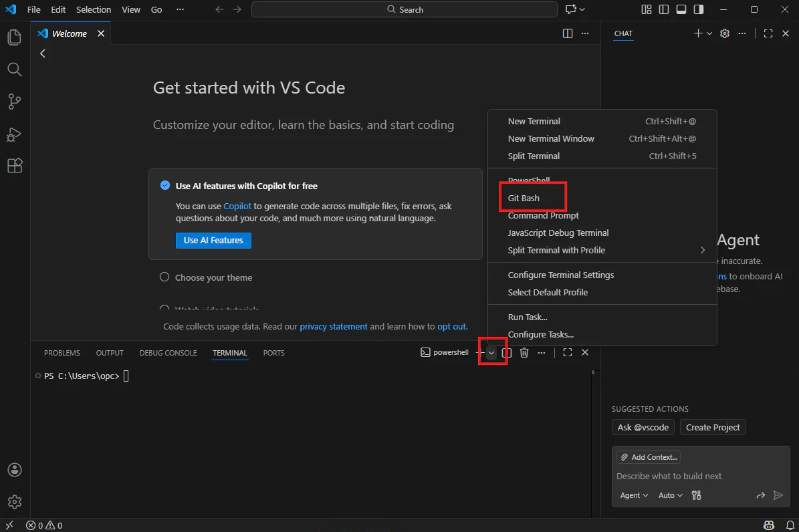Toggle bottom panel visibility
The width and height of the screenshot is (799, 532).
tap(681, 9)
